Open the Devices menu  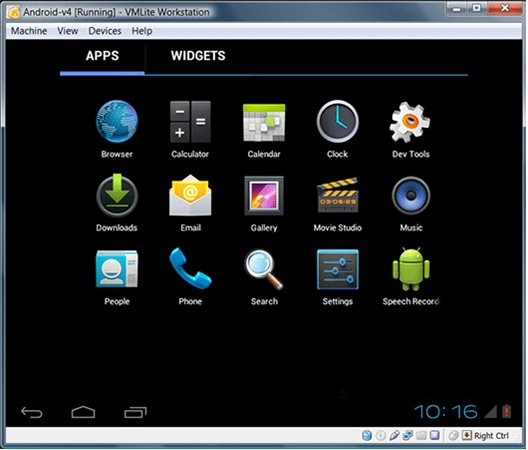coord(105,31)
